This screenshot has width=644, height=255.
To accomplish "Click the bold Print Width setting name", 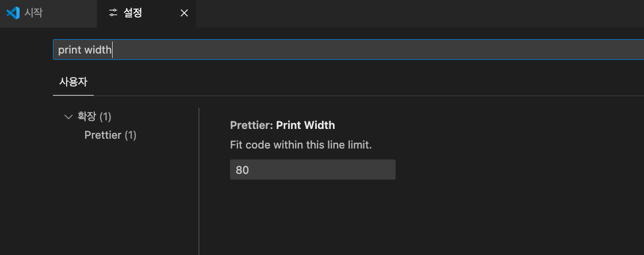I will 305,125.
